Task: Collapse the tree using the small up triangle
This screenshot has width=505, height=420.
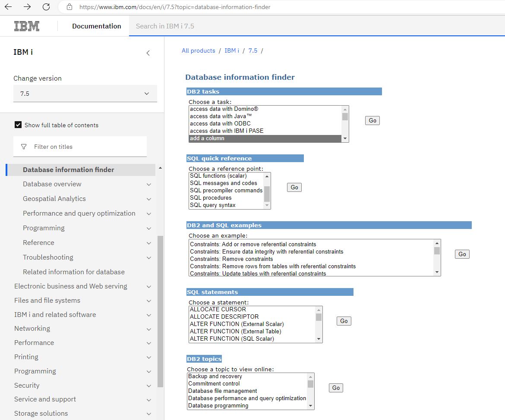Action: (x=160, y=168)
